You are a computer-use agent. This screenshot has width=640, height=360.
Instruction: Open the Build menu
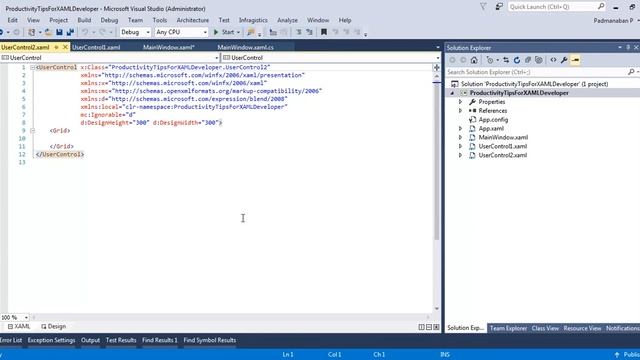coord(84,20)
